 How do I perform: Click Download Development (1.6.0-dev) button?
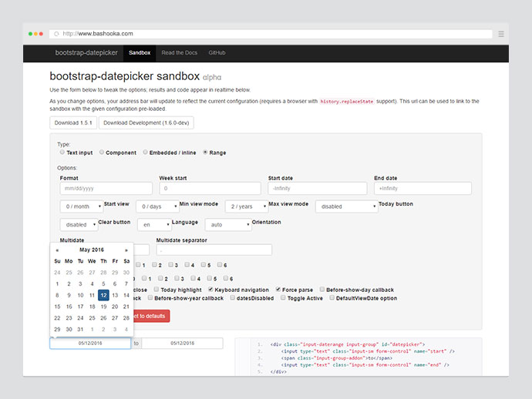[x=146, y=122]
